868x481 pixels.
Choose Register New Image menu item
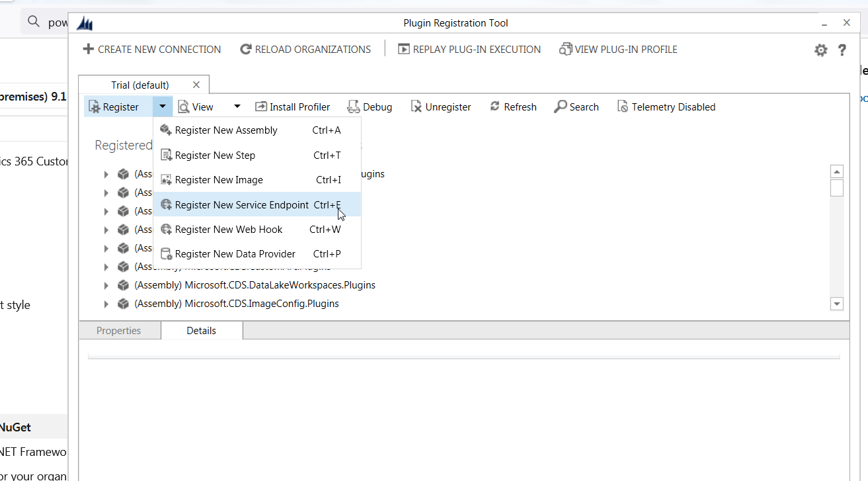257,180
